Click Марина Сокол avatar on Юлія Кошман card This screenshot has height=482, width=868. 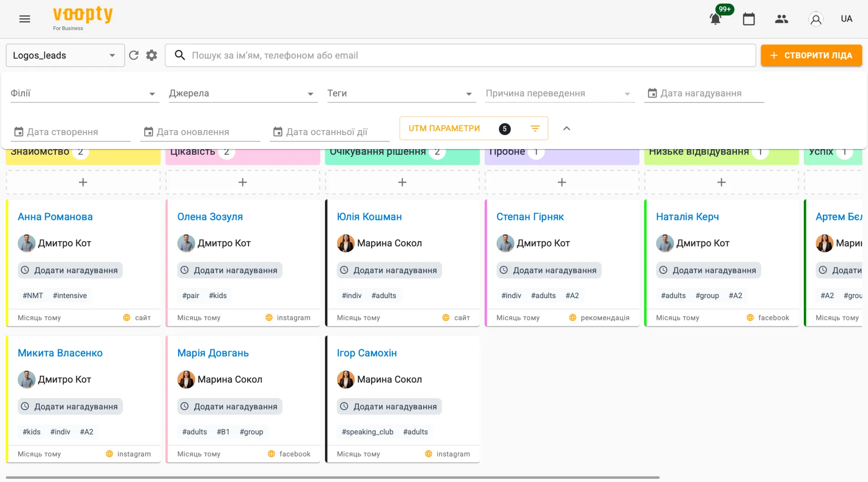(x=345, y=243)
